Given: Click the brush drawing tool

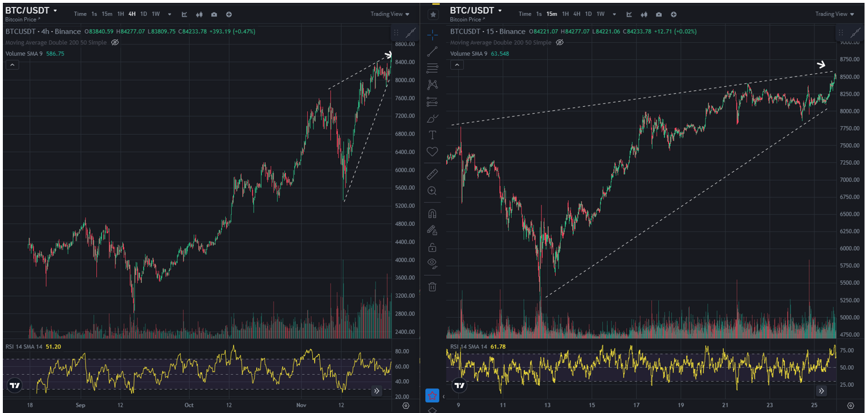Looking at the screenshot, I should click(x=432, y=119).
